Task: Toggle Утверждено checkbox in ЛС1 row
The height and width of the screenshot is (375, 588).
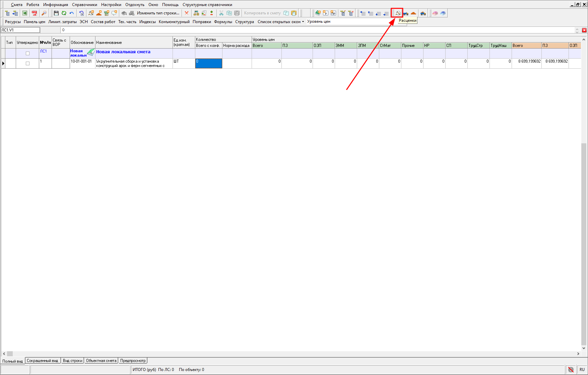Action: [28, 54]
